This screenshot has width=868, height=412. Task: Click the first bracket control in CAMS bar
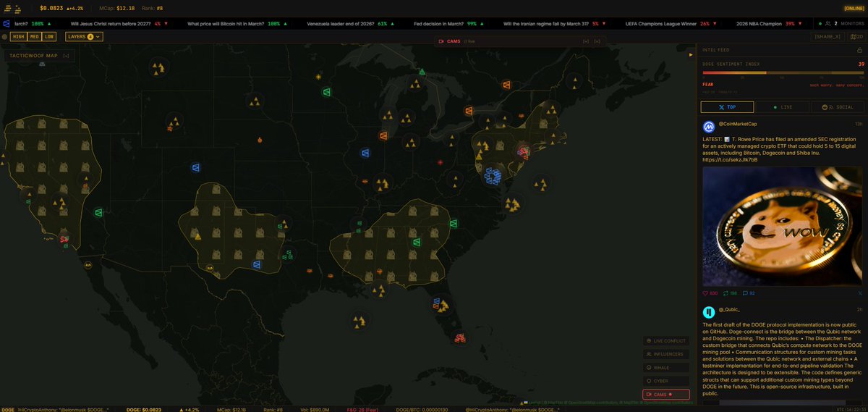point(586,41)
